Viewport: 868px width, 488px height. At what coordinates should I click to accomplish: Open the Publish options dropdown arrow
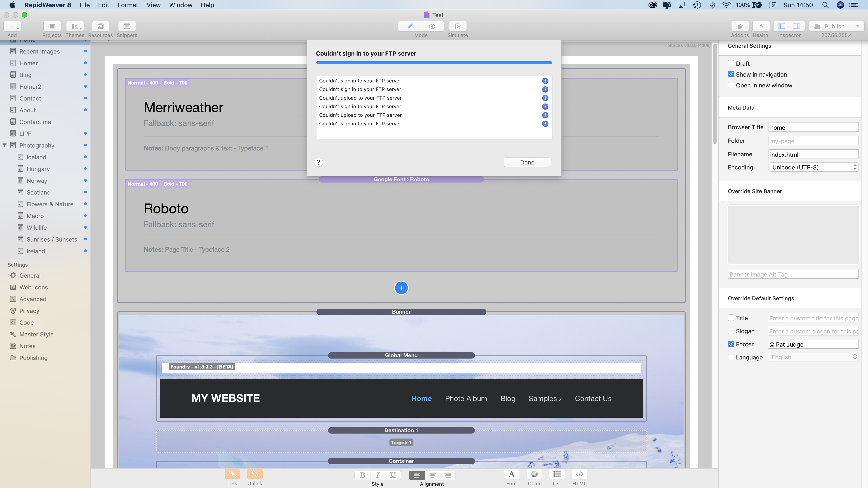[x=858, y=26]
